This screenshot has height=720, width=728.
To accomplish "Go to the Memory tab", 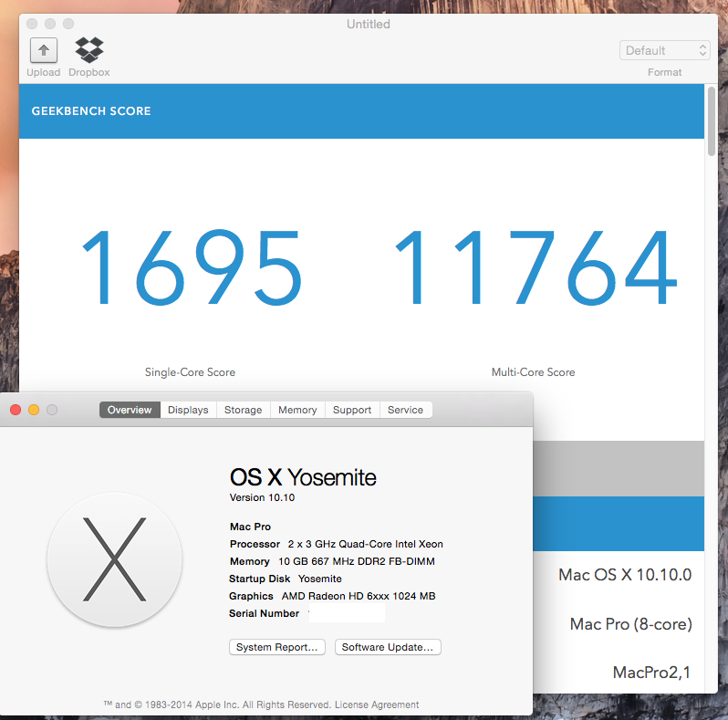I will pos(297,410).
